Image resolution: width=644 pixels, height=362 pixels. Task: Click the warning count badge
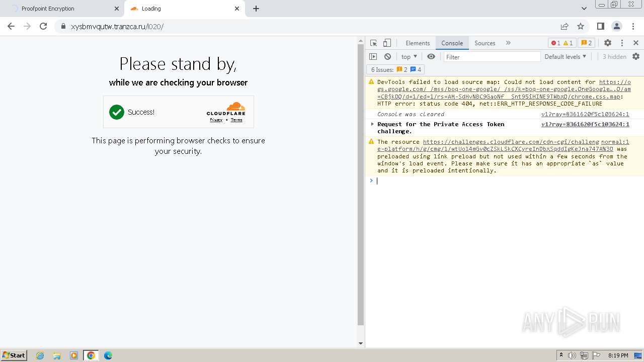[x=568, y=43]
